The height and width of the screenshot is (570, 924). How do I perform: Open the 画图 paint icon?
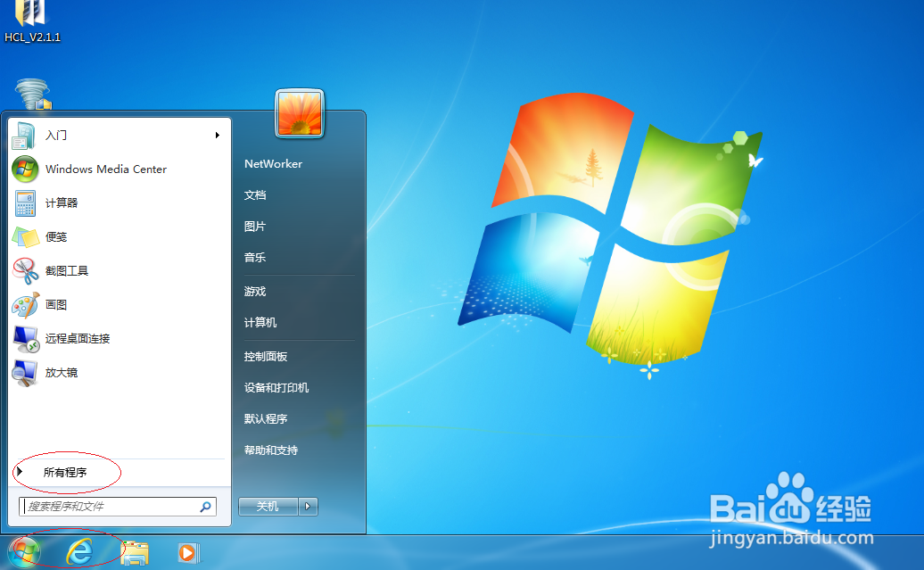(25, 305)
